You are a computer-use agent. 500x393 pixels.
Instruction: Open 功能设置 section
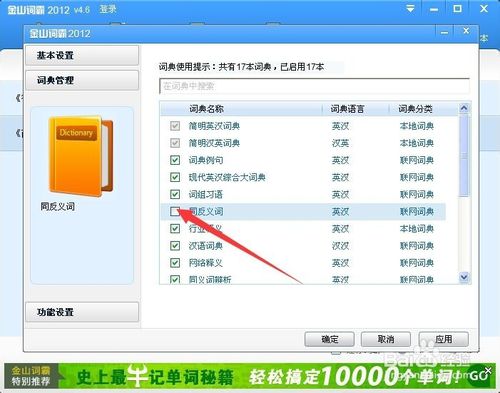coord(82,312)
